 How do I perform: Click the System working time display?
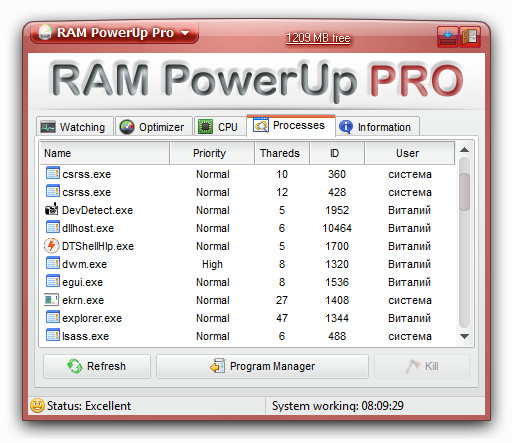click(338, 406)
